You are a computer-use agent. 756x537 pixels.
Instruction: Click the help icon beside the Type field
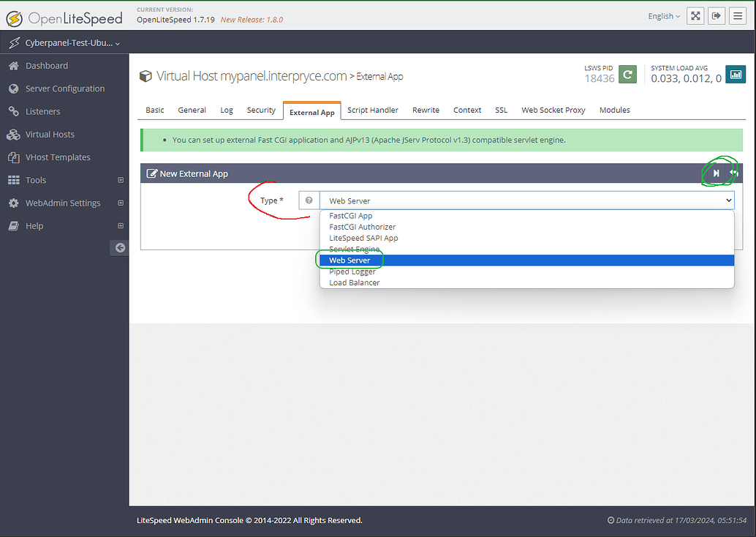coord(309,200)
